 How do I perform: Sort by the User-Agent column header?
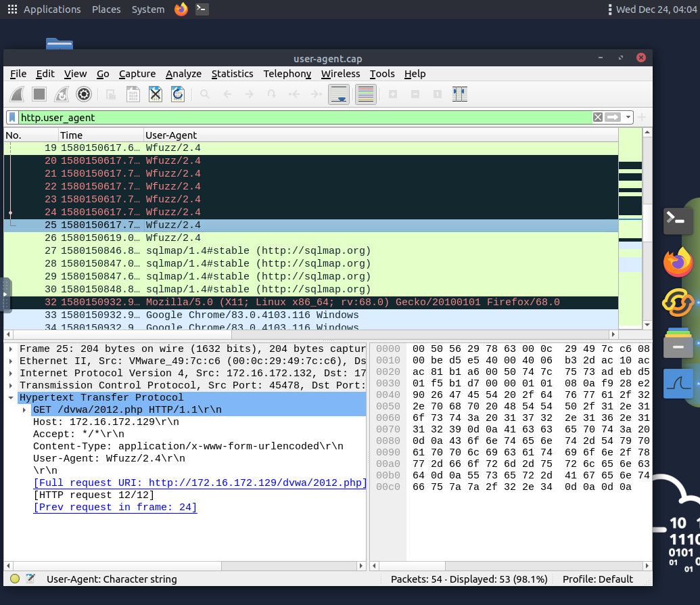click(x=381, y=135)
